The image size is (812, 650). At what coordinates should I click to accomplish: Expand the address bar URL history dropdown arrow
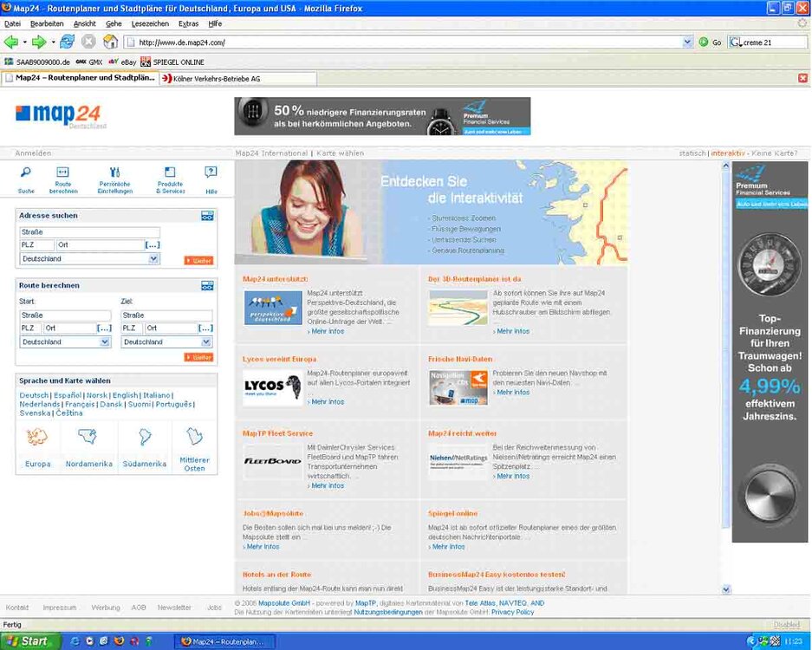click(687, 42)
